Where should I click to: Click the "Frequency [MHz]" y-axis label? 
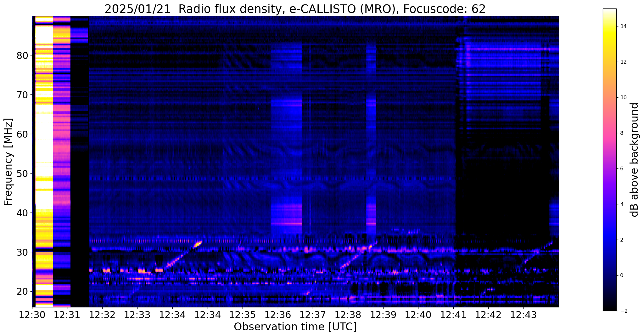coord(8,162)
